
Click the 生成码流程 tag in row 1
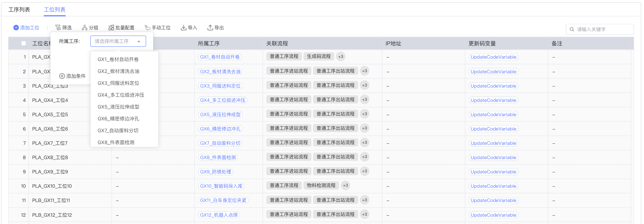tap(318, 56)
